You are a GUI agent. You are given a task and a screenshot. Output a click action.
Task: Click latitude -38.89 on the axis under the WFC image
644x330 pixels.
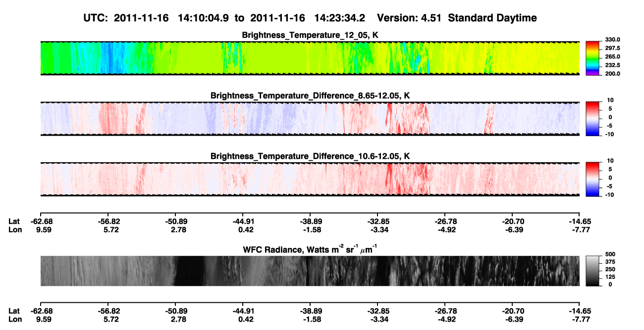click(x=310, y=311)
